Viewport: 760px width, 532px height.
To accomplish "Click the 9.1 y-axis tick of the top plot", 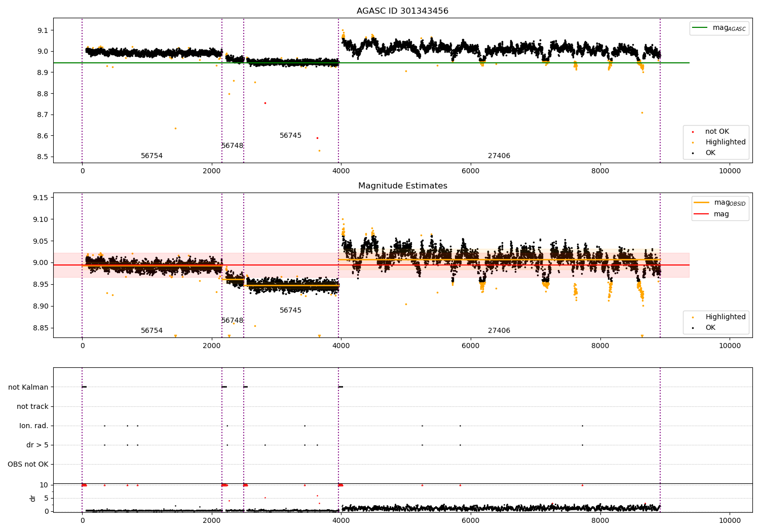I will click(x=43, y=30).
